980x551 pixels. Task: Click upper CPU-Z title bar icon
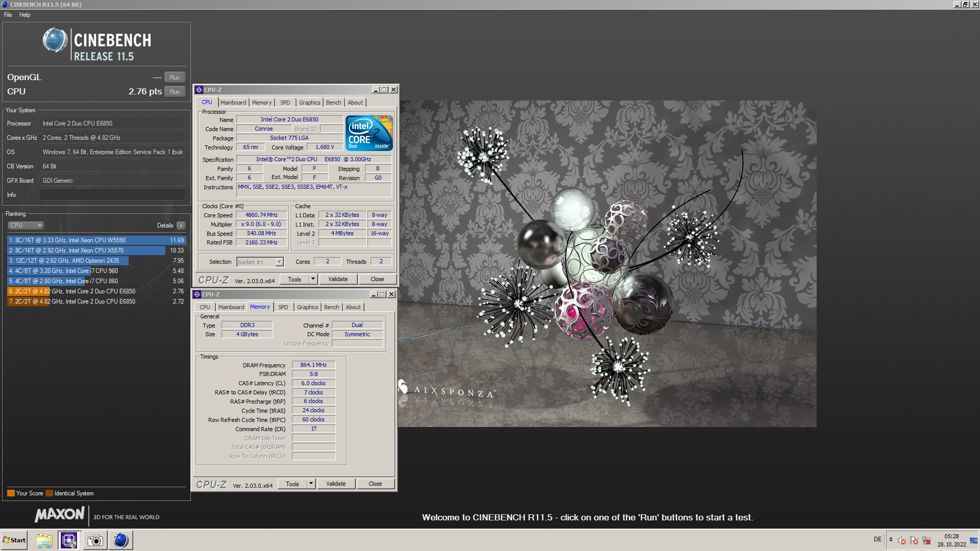(199, 90)
